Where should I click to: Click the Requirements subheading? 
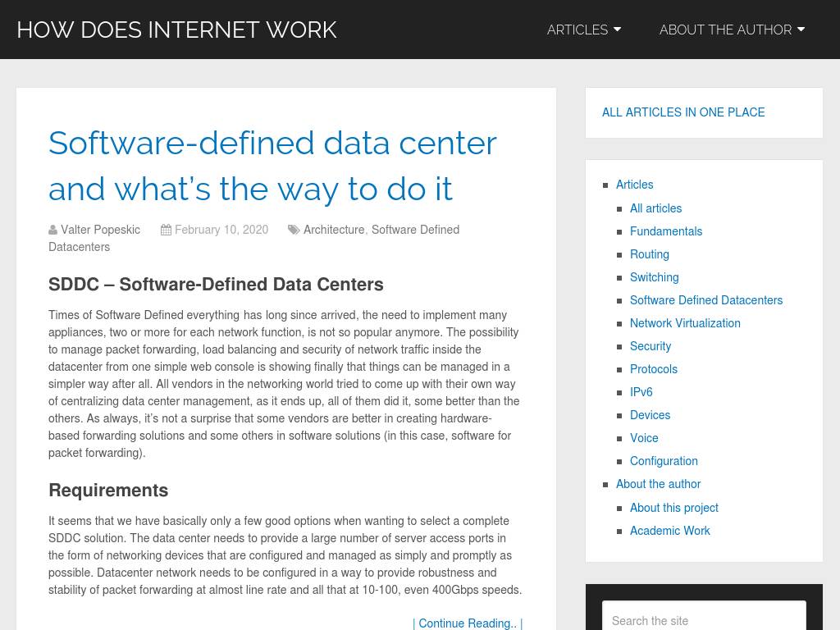[x=108, y=491]
